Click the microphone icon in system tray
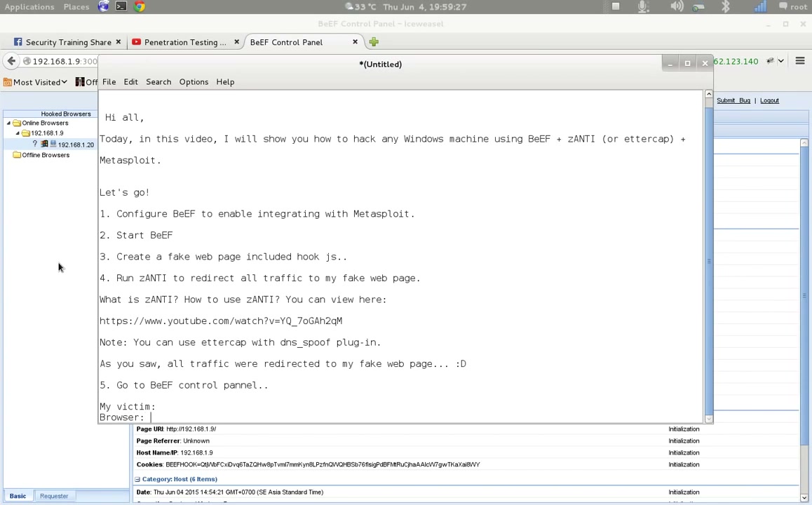This screenshot has width=812, height=505. coord(643,6)
